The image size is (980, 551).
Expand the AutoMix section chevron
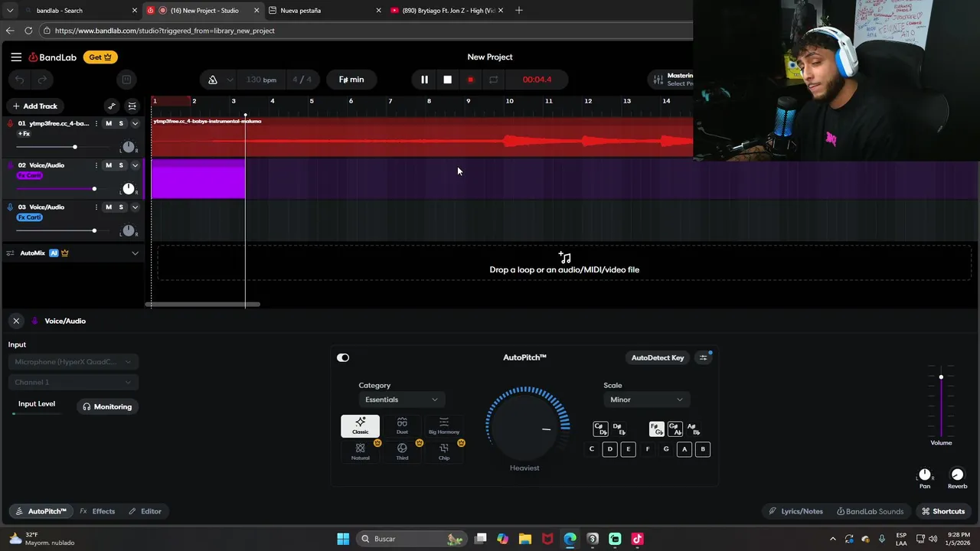pos(136,253)
